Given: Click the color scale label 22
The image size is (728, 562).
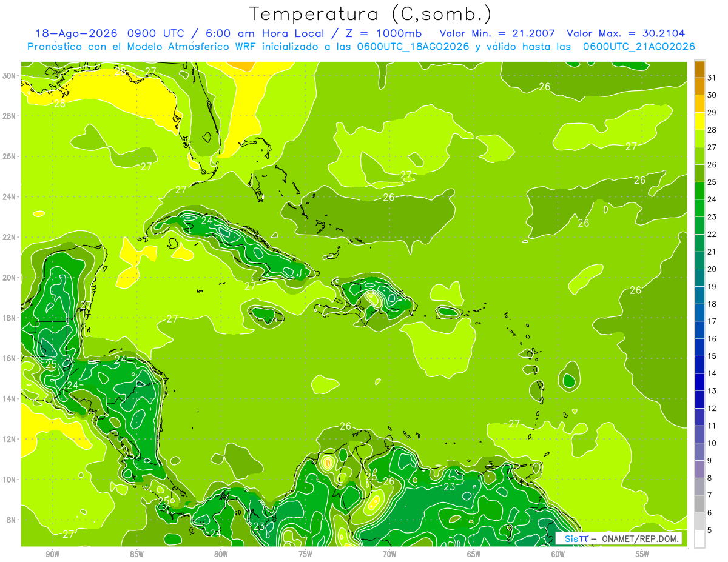Looking at the screenshot, I should pyautogui.click(x=712, y=235).
